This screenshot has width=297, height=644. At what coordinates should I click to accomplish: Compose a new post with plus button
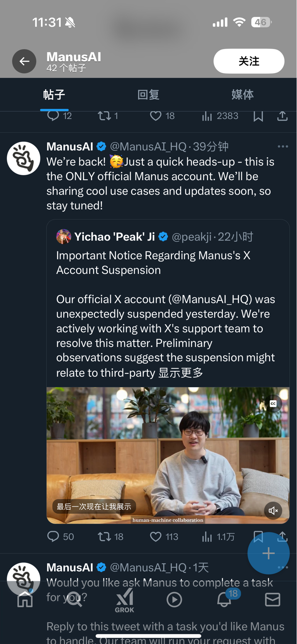[x=268, y=553]
